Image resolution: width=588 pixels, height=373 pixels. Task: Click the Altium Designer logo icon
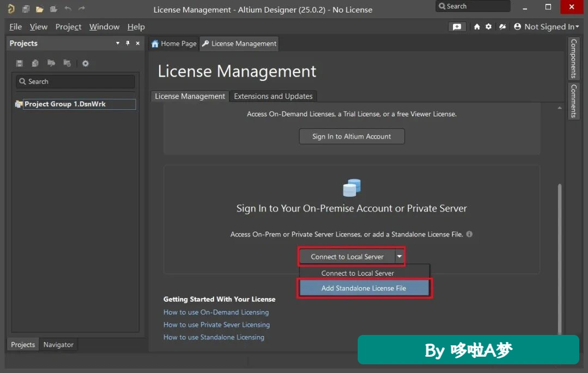pyautogui.click(x=11, y=9)
